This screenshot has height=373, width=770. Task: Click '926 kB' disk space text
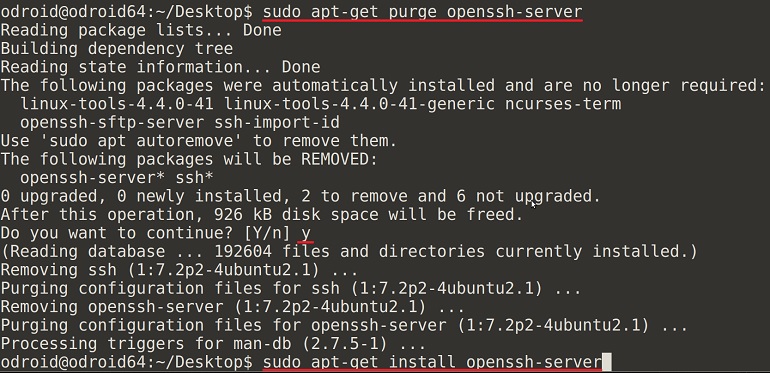pos(243,214)
